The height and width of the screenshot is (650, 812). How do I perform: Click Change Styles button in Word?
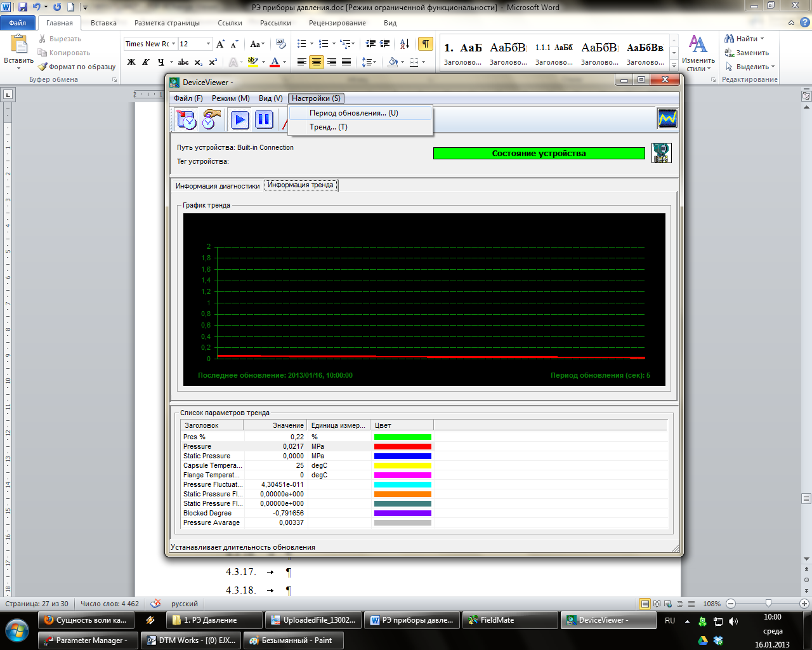pyautogui.click(x=698, y=53)
